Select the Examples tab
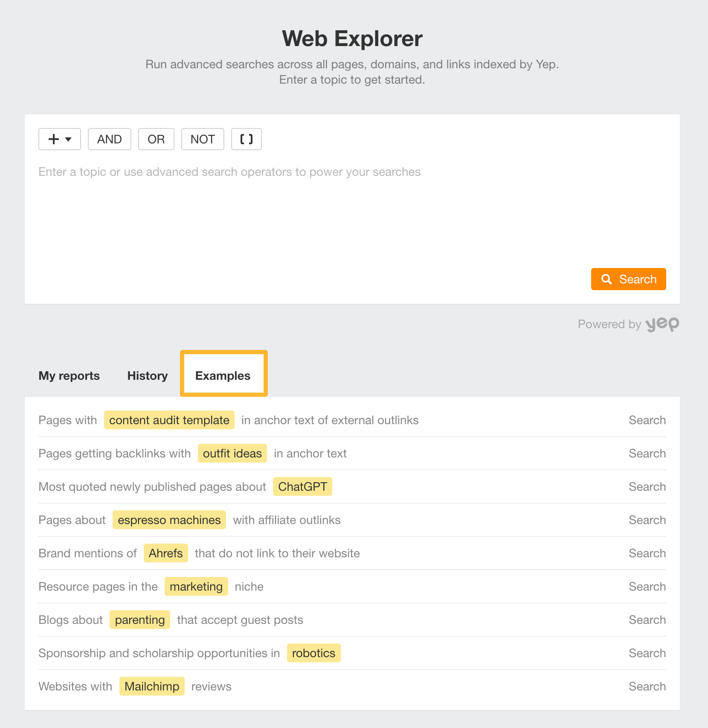The image size is (708, 728). tap(223, 376)
